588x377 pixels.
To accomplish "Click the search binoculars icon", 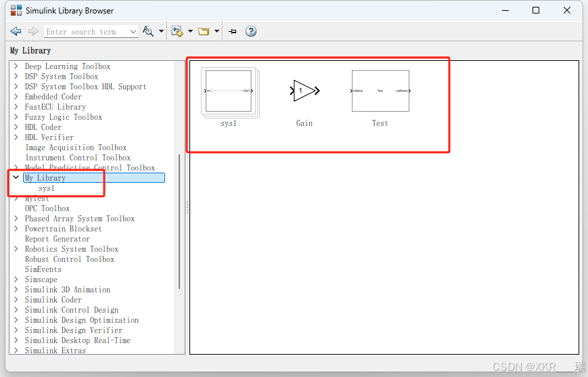I will [148, 31].
